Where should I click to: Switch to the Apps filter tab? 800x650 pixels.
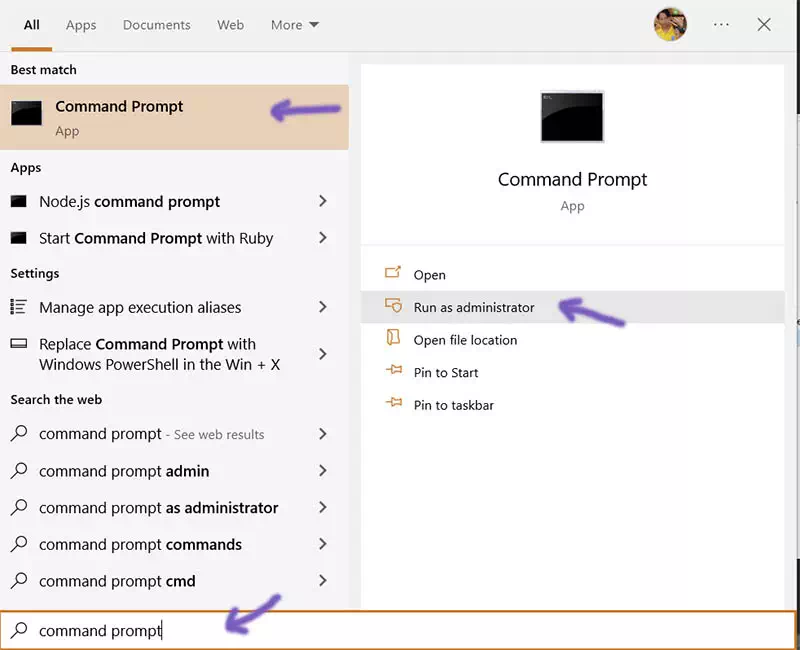point(81,25)
